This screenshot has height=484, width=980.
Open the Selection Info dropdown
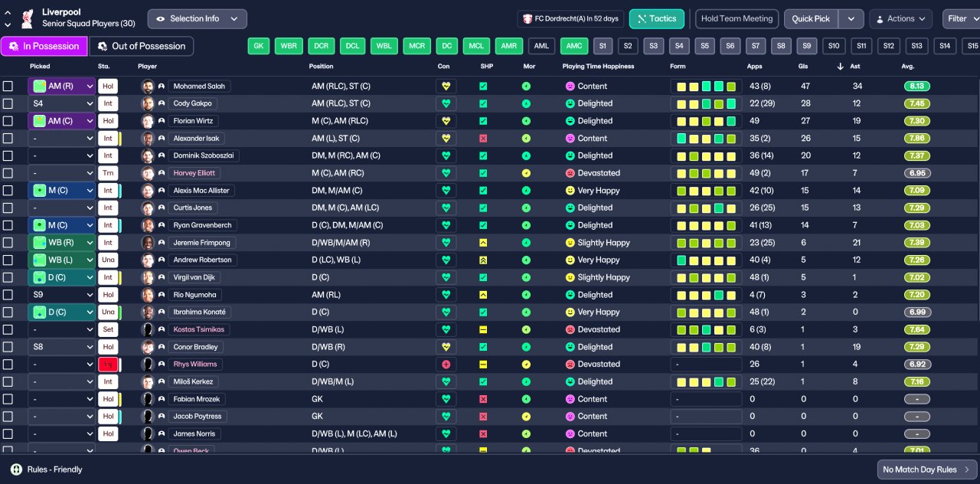point(197,18)
